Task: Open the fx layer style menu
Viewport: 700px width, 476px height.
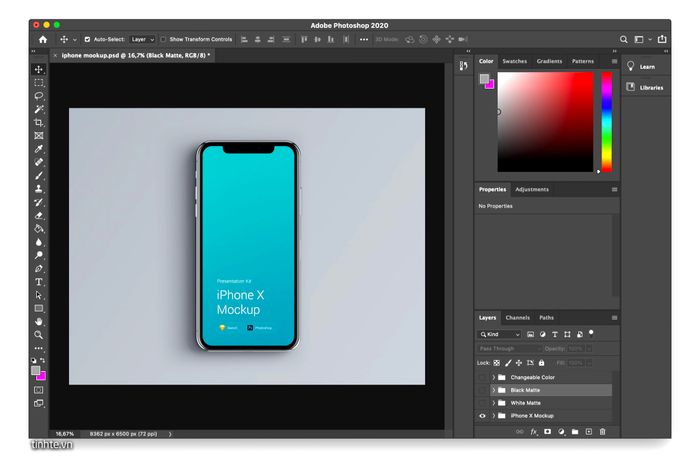Action: (533, 432)
